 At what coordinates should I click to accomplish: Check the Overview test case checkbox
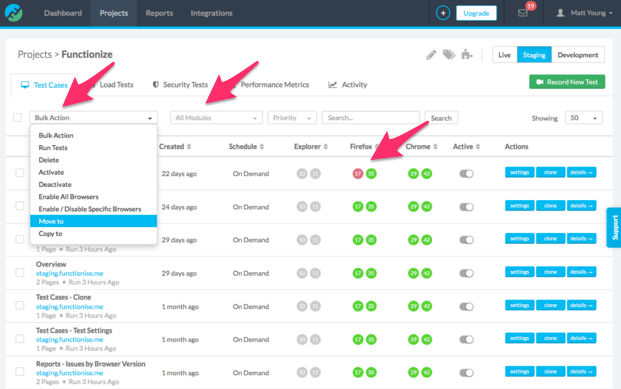point(19,273)
